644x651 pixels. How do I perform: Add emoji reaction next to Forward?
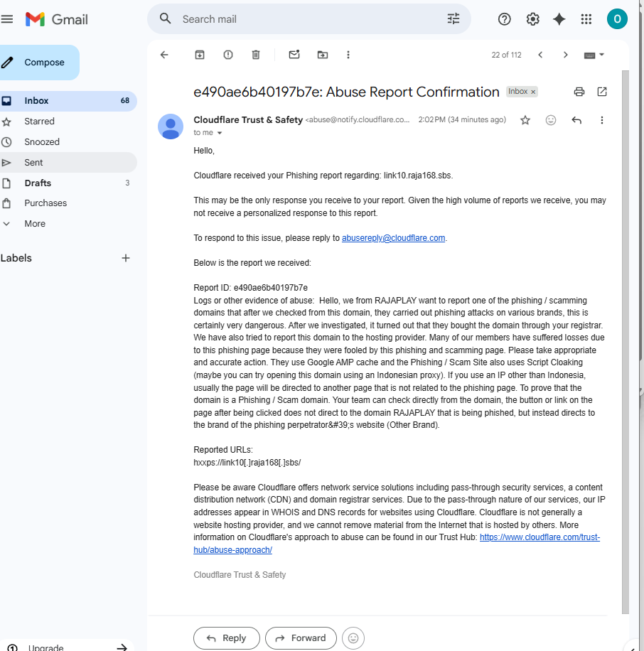click(353, 638)
